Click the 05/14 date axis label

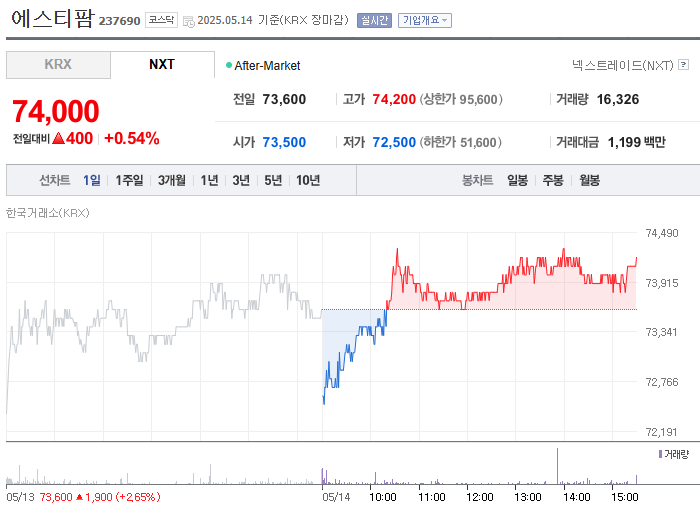click(336, 497)
